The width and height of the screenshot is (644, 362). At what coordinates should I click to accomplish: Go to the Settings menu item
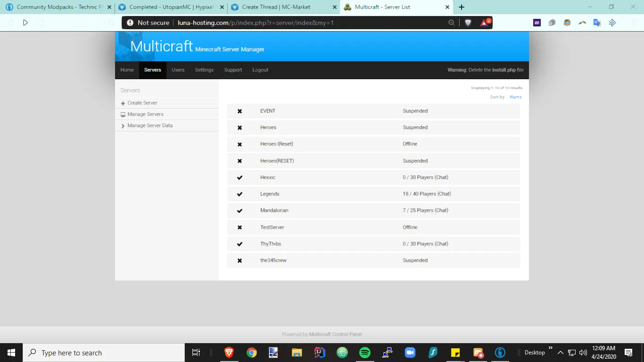click(204, 70)
